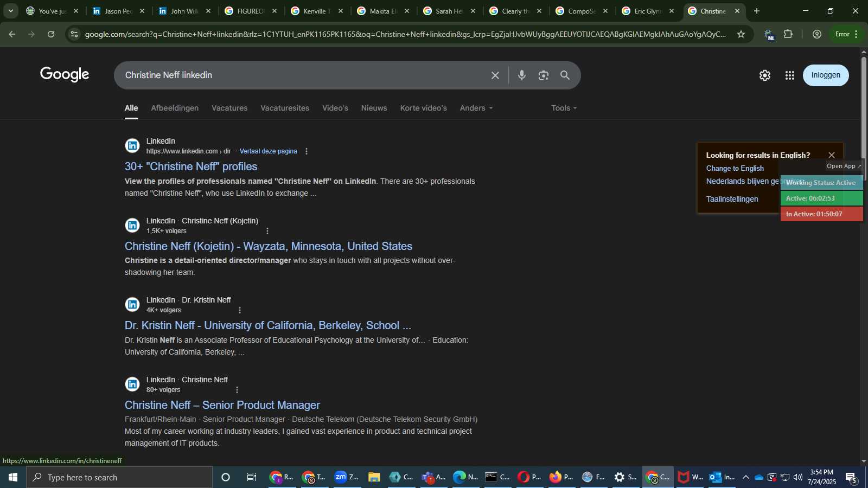The width and height of the screenshot is (868, 488).
Task: Click the LinkedIn site icon of Dr. Kristin Neff result
Action: 132,305
